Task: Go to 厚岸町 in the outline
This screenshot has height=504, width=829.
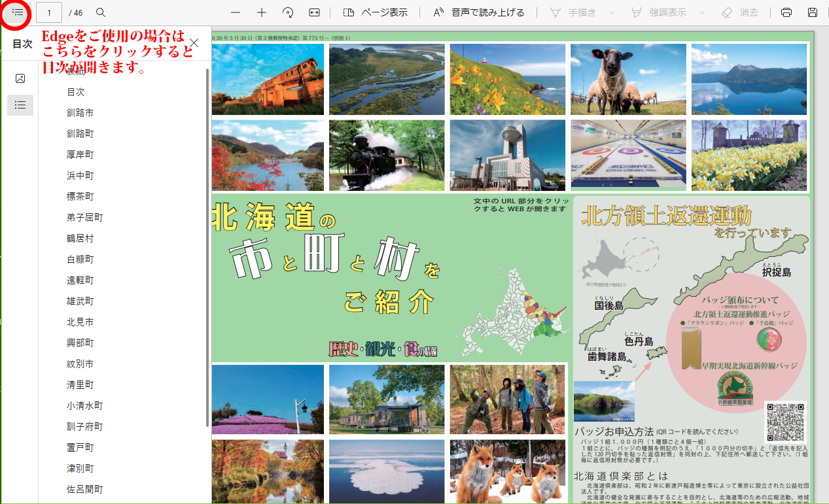Action: click(x=80, y=155)
